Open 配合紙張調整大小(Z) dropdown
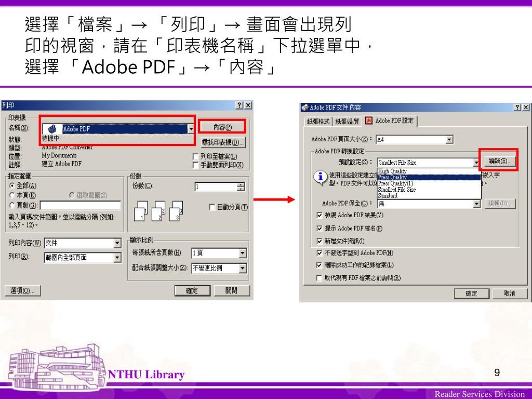Screen dimensions: 532x399 [x=243, y=269]
